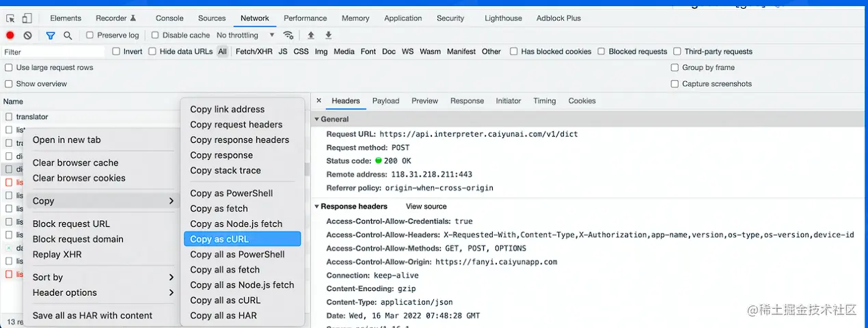This screenshot has width=868, height=328.
Task: Check the Invert filter checkbox
Action: [116, 51]
